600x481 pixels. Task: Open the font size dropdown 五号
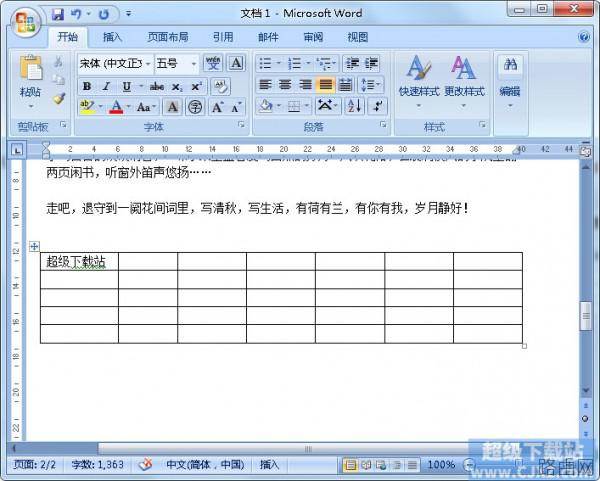tap(194, 64)
